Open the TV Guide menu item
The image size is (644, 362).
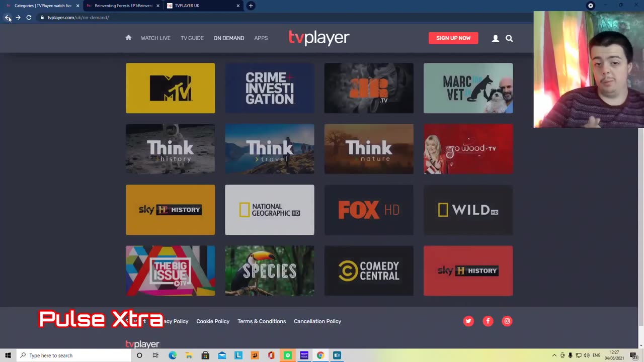point(192,38)
